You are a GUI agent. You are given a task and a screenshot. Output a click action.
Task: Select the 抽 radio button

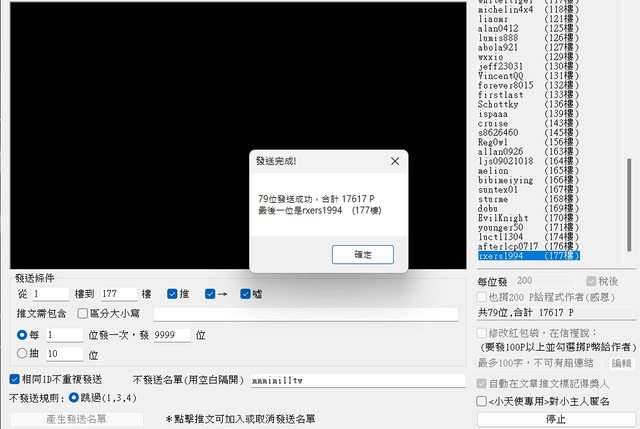22,354
